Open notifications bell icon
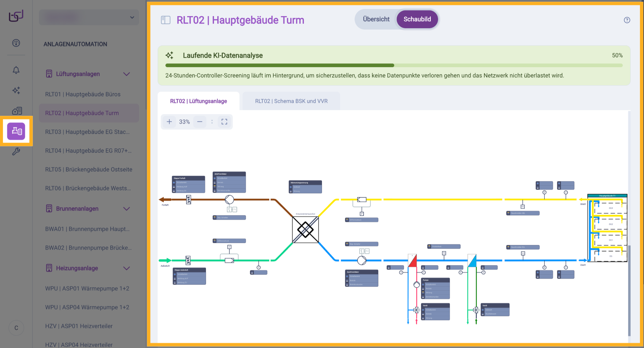 (x=16, y=70)
